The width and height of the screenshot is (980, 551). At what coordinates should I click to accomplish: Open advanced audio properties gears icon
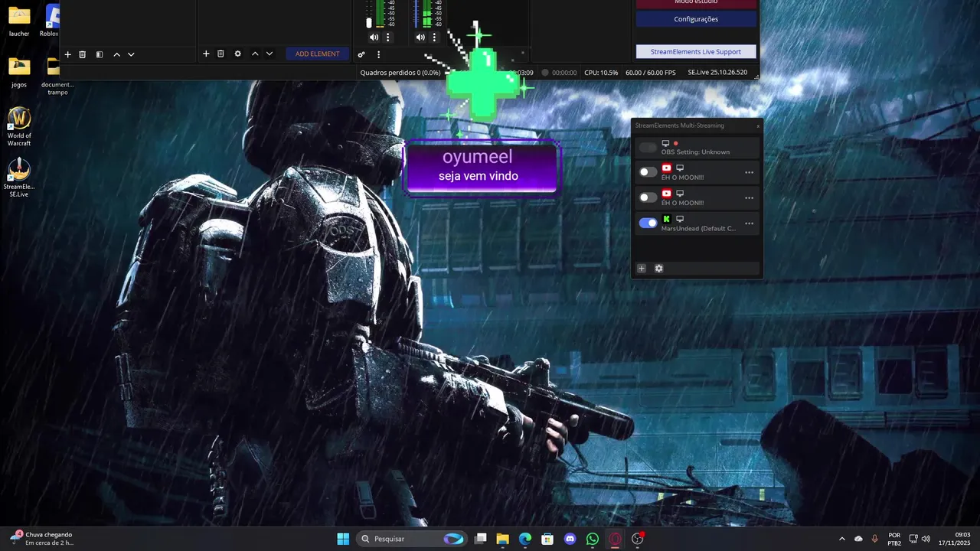pos(361,54)
